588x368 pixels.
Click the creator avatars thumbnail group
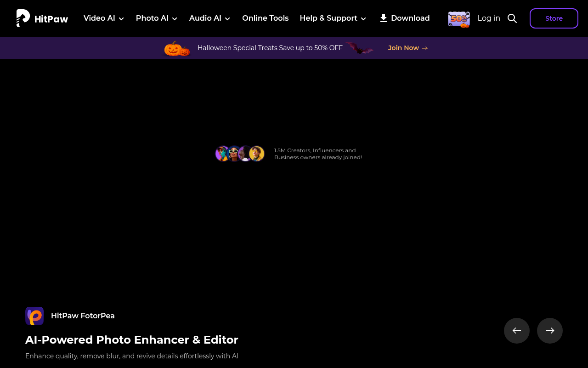(240, 154)
